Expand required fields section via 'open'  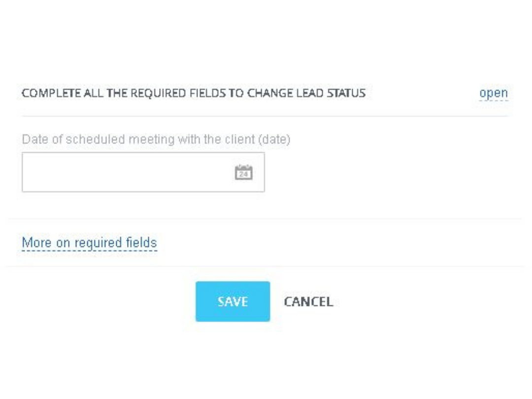pos(493,93)
